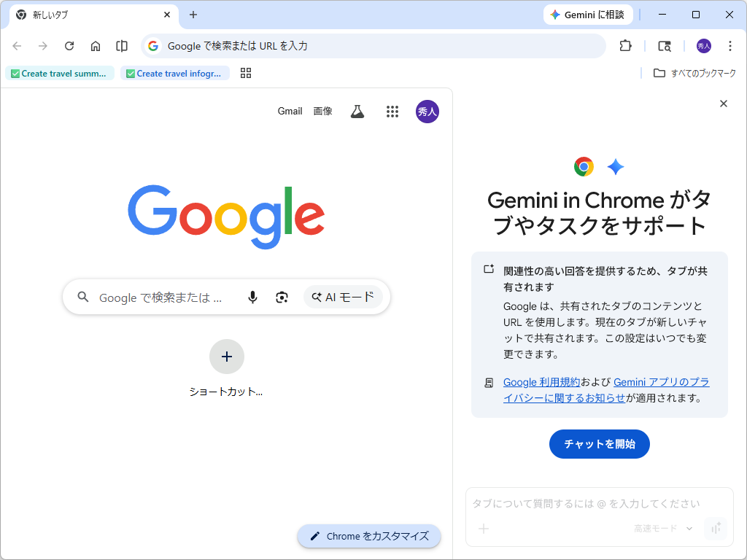Open a new tab with plus button
Screen dimensions: 747x560
point(193,15)
